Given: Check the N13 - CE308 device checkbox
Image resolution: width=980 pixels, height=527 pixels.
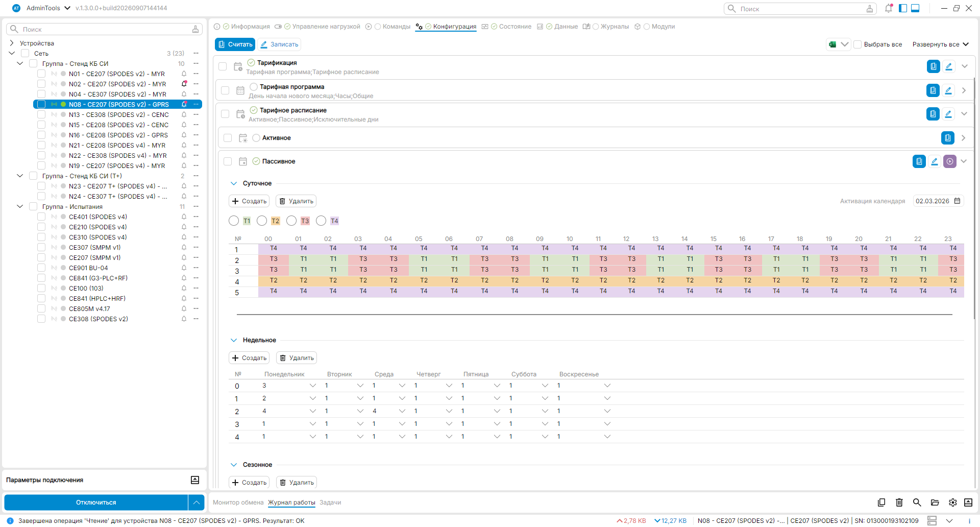Looking at the screenshot, I should point(41,114).
